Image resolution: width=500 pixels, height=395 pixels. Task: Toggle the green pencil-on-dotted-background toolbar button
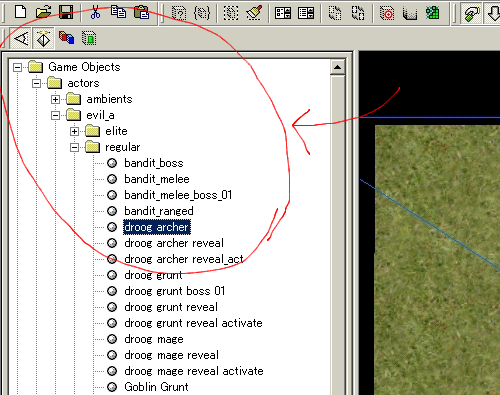pyautogui.click(x=471, y=13)
